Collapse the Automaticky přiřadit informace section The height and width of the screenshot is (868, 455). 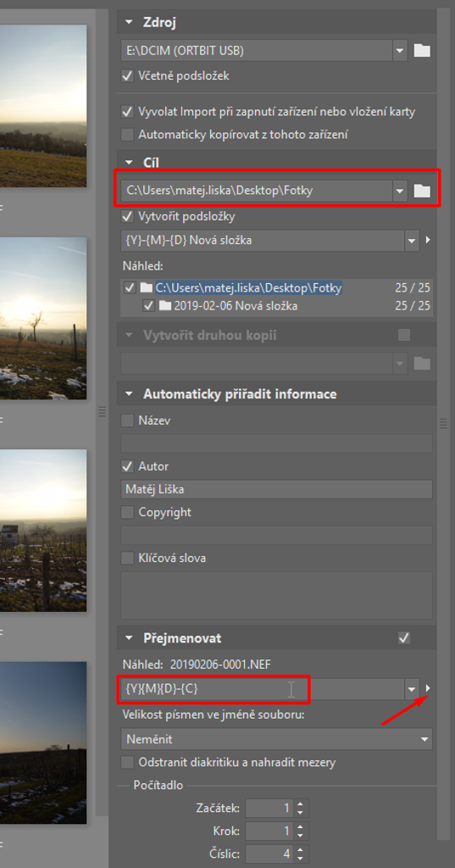coord(129,394)
